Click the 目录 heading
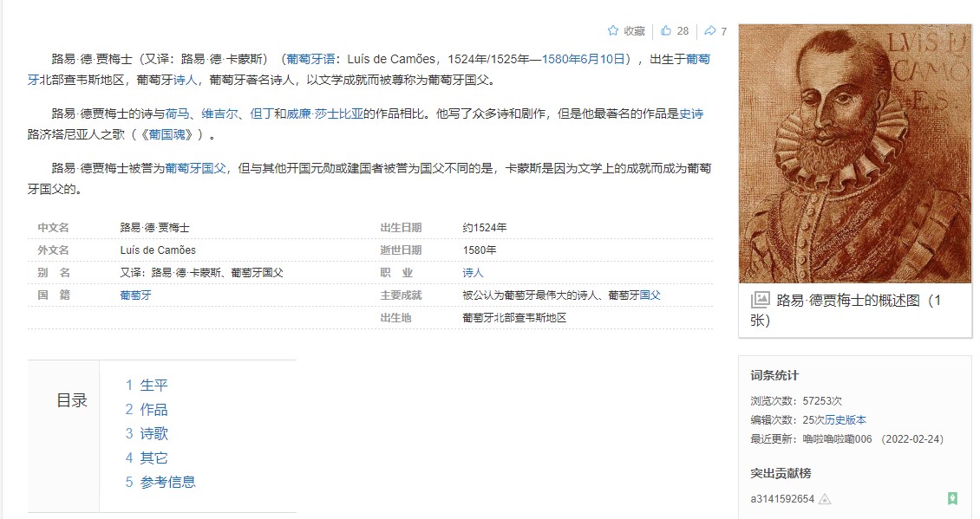 [x=72, y=400]
